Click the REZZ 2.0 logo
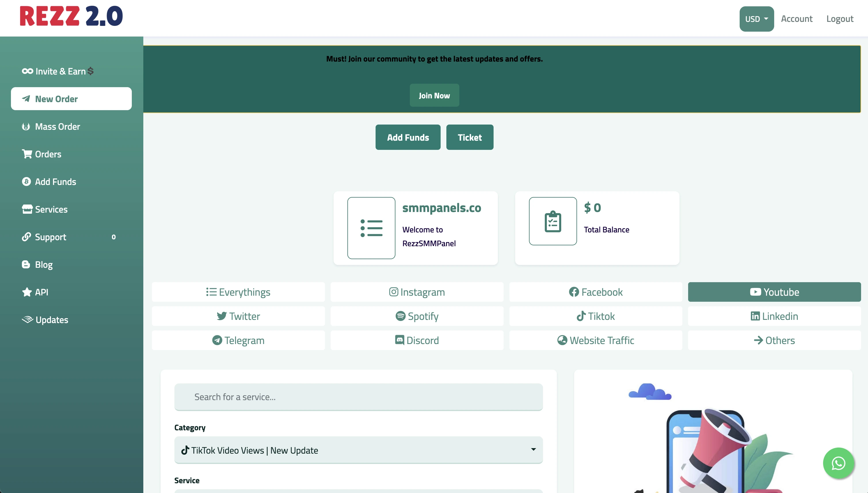868x493 pixels. coord(71,16)
